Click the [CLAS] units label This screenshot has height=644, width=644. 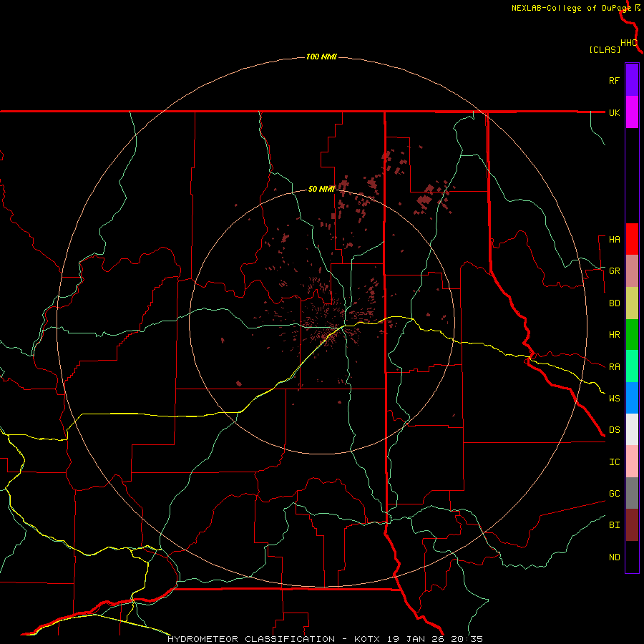pyautogui.click(x=605, y=50)
